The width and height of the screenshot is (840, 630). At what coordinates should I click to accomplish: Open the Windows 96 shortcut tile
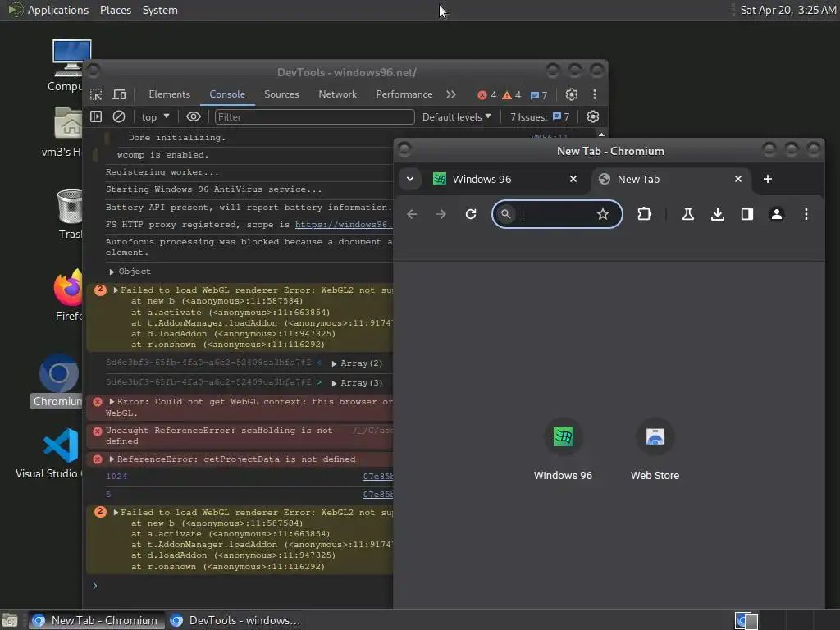(x=563, y=450)
